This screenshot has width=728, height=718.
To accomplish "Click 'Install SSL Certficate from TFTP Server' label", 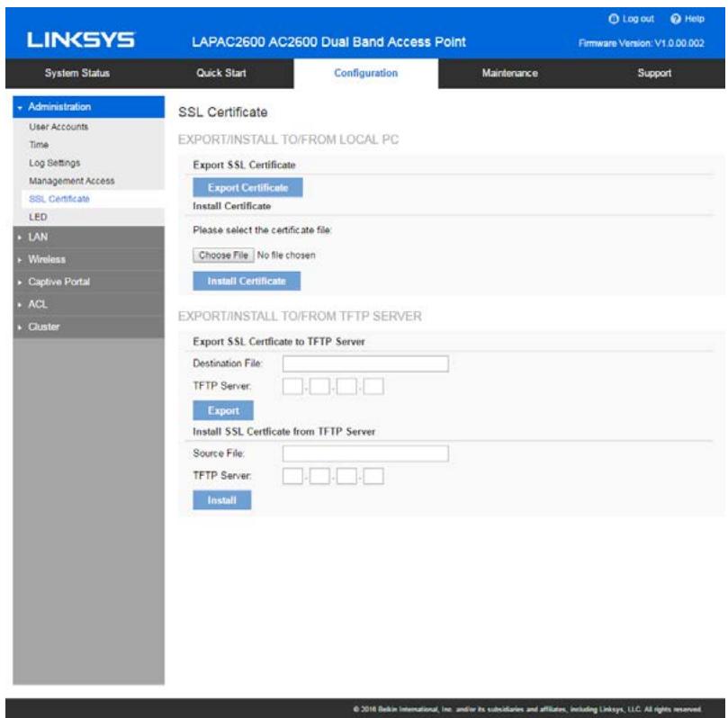I will coord(284,432).
